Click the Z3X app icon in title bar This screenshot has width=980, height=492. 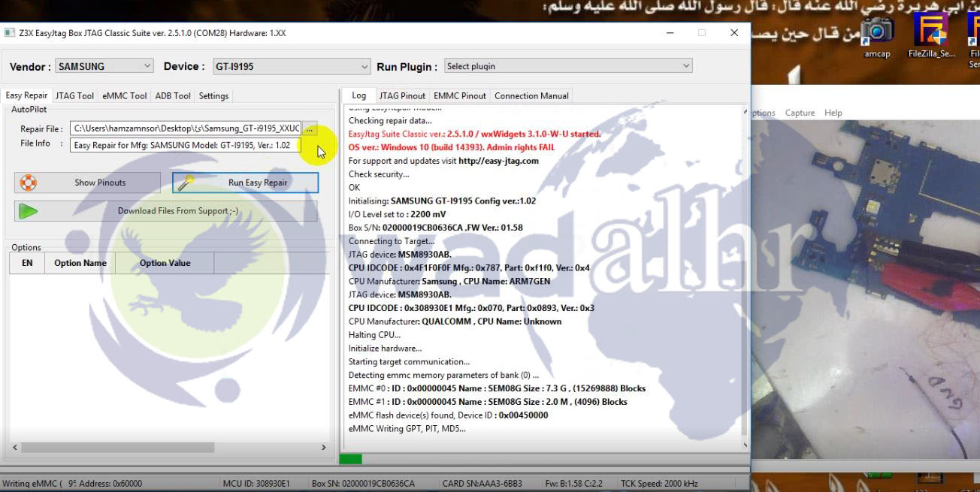pyautogui.click(x=10, y=33)
